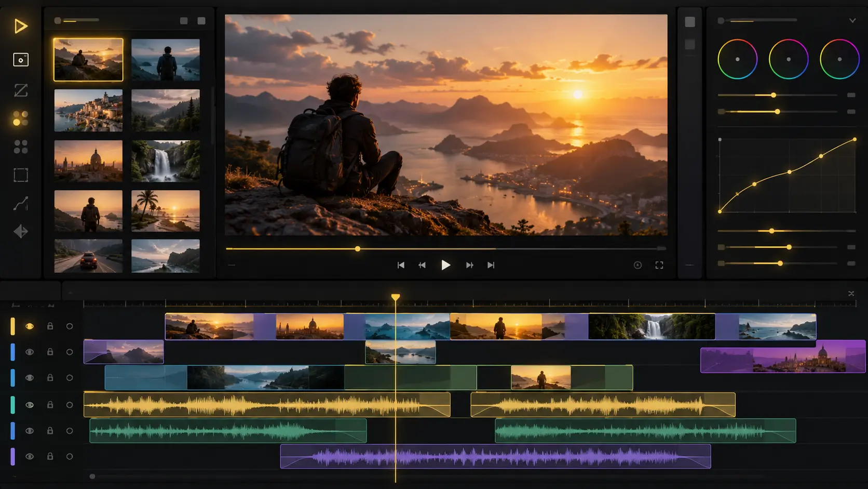The height and width of the screenshot is (489, 868).
Task: Open the gray four-dot grid icon in the sidebar
Action: [x=21, y=147]
